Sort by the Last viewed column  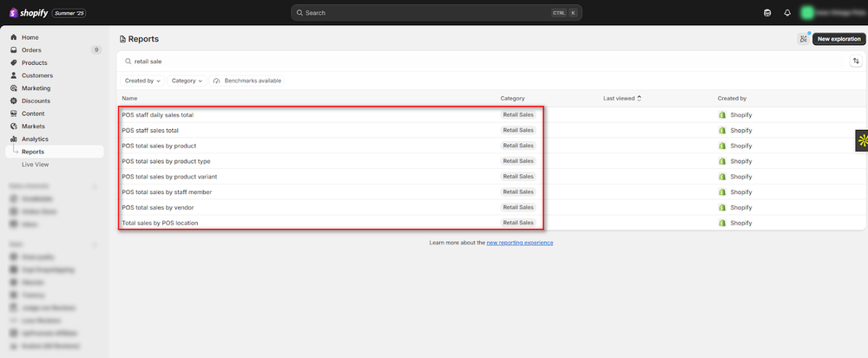pos(622,98)
